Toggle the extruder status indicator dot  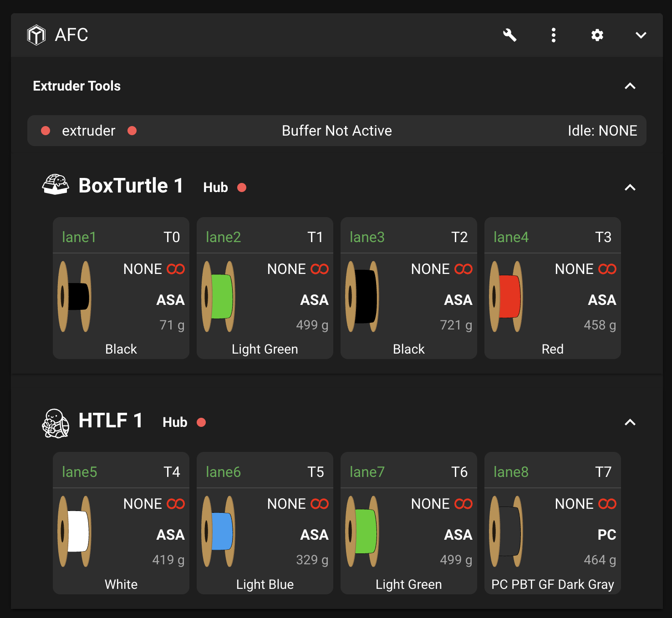(46, 131)
